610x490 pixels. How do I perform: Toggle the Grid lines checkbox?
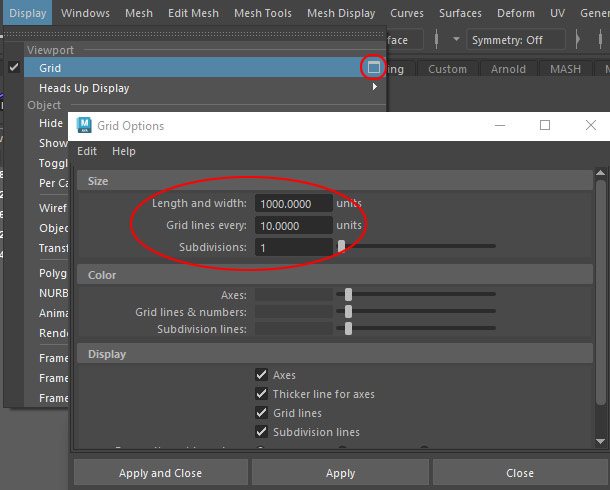262,413
